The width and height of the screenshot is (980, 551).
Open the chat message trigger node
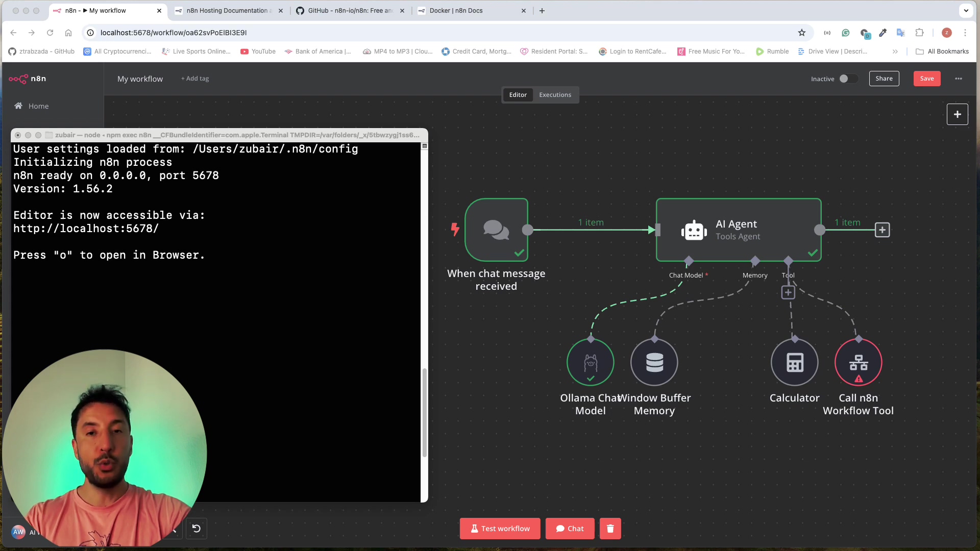click(496, 230)
